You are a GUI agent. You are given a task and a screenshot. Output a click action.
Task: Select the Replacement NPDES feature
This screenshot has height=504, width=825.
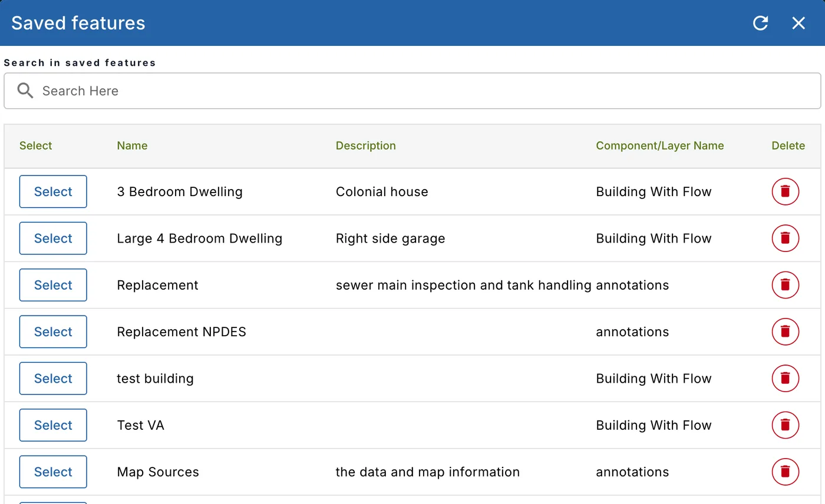(53, 331)
